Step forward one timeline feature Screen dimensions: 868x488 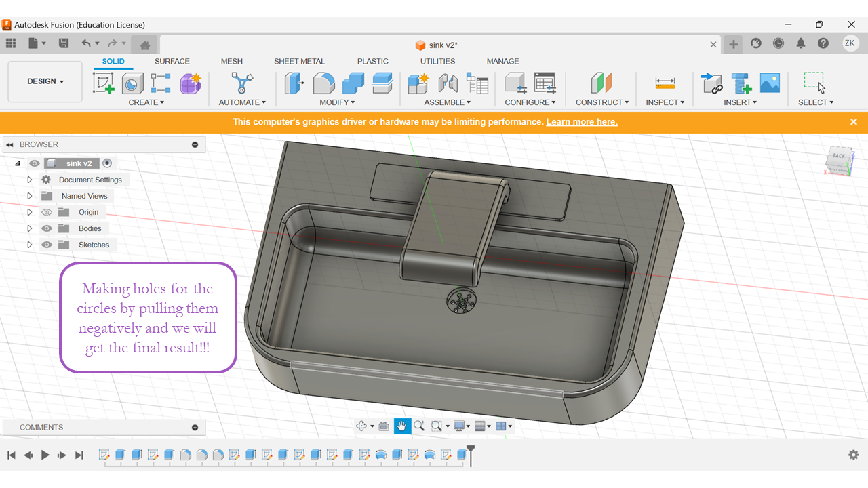click(x=62, y=455)
